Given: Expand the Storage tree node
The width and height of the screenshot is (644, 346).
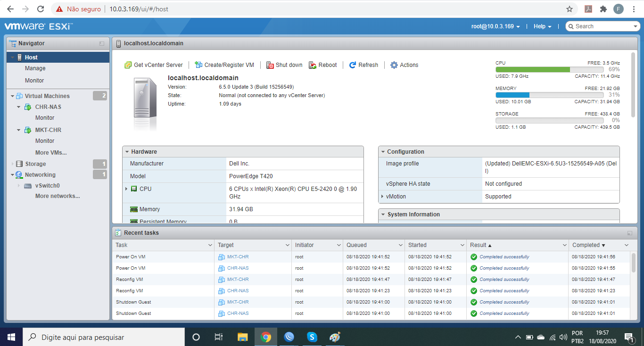Looking at the screenshot, I should (12, 164).
